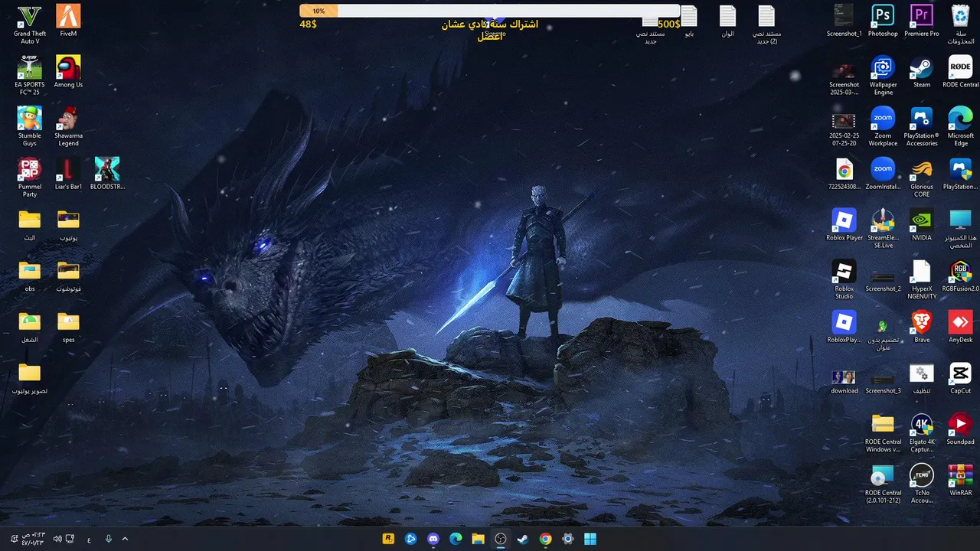Image resolution: width=980 pixels, height=551 pixels.
Task: Select the RODE Central (2.0.101-212) installer
Action: point(883,483)
